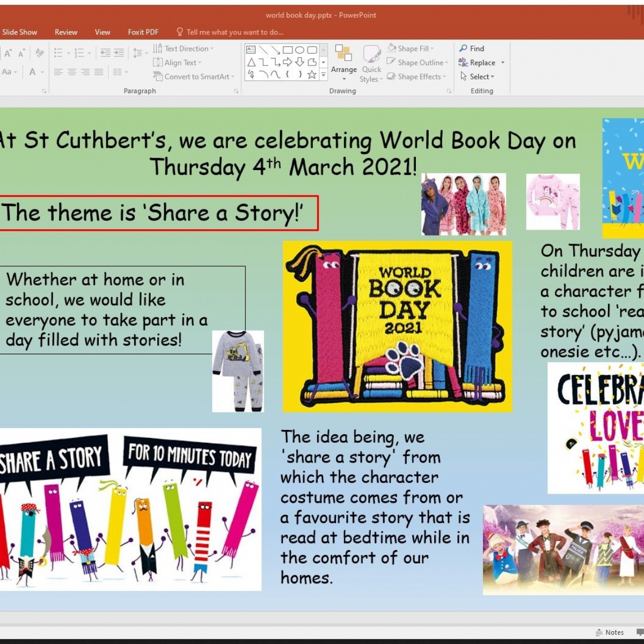Select the 5-Point Star shape
644x644 pixels.
click(x=312, y=75)
